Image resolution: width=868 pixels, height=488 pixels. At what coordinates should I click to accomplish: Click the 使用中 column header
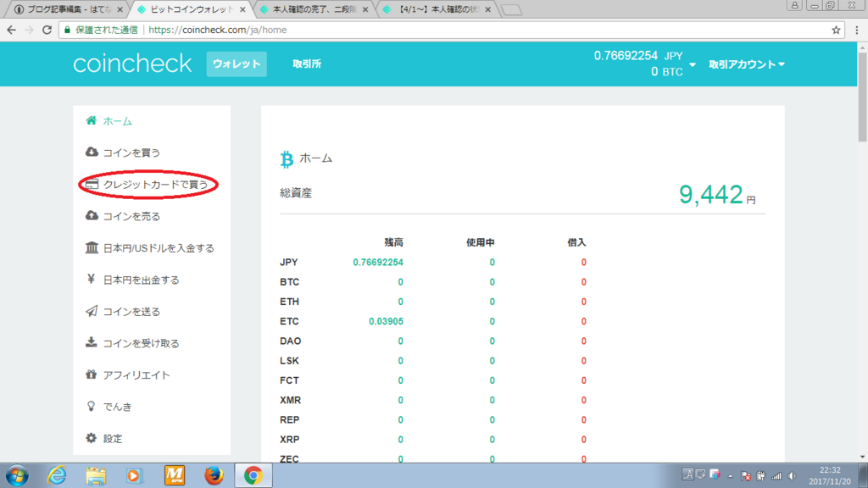[480, 242]
